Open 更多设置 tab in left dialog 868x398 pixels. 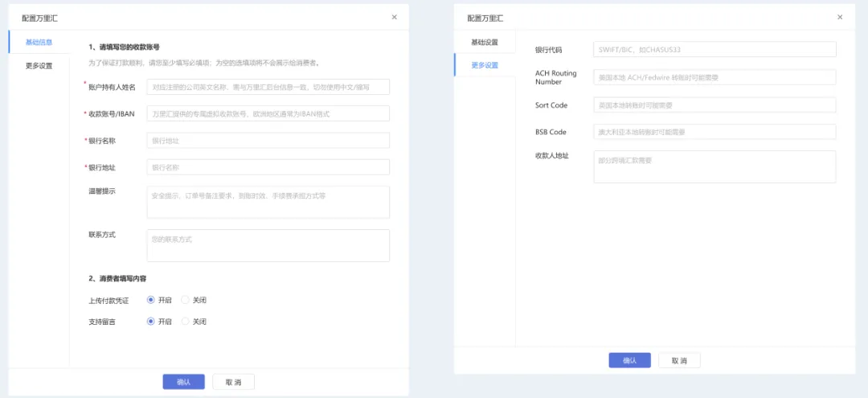coord(39,66)
